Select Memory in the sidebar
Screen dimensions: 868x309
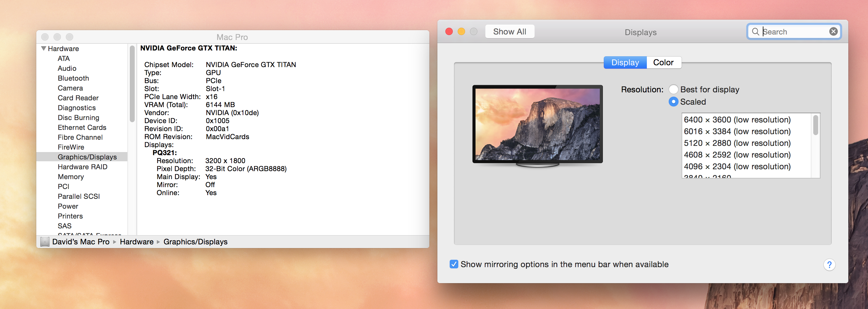(71, 177)
